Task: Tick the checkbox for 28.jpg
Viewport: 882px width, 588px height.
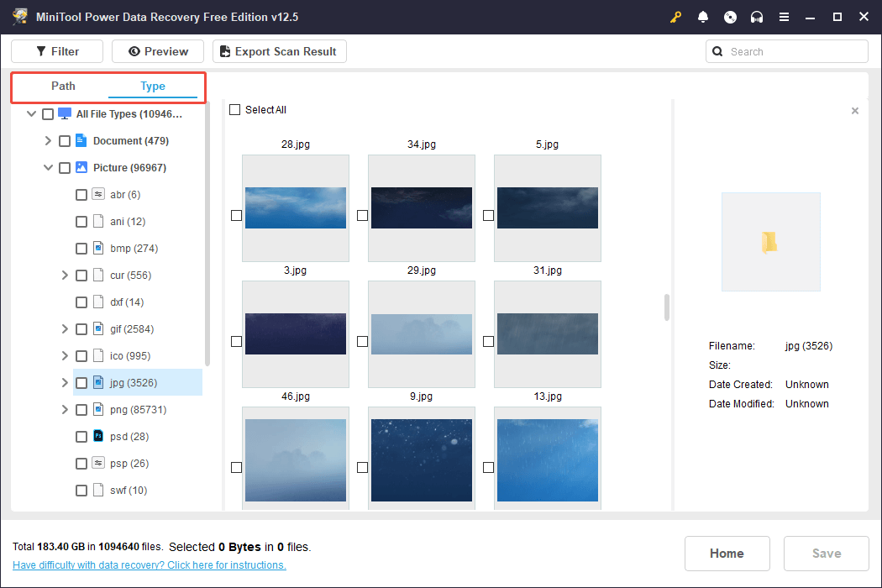Action: 236,216
